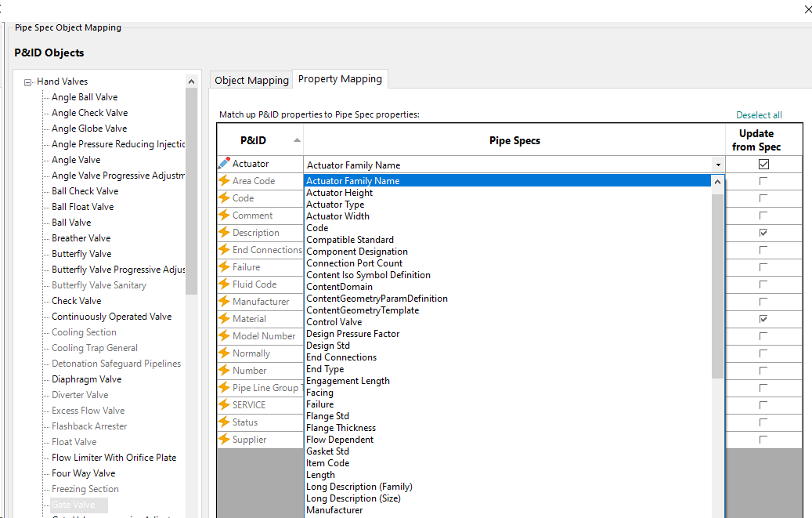Click the lightning icon next to Pipe Line Group
812x518 pixels.
pyautogui.click(x=224, y=387)
